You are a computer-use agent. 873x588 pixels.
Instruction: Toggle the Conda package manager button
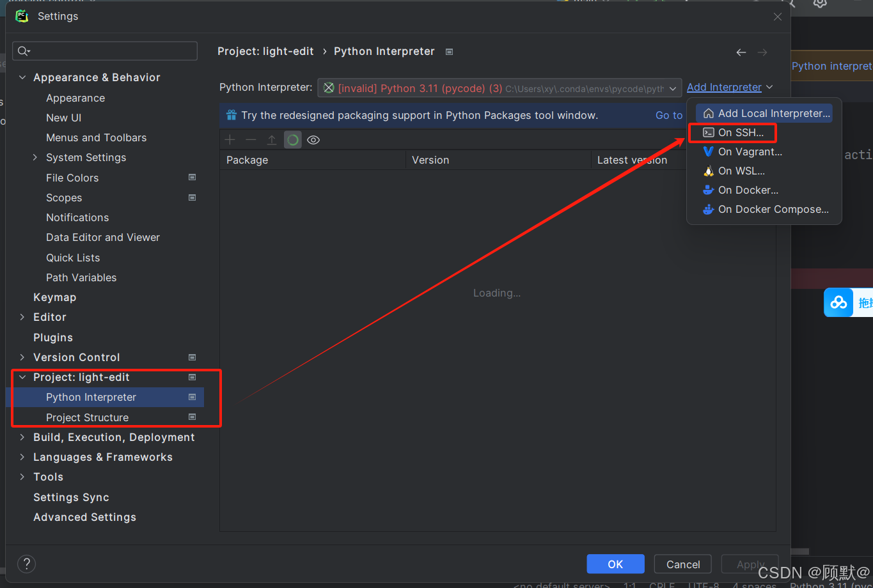click(x=293, y=140)
